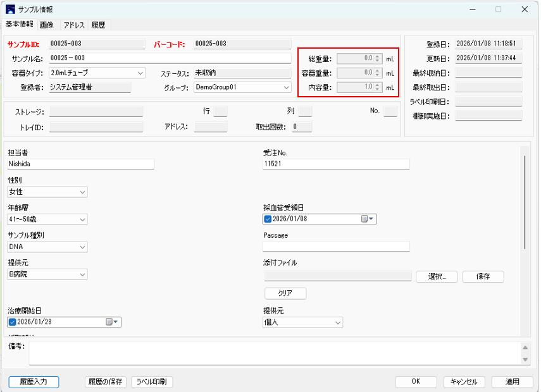
Task: Click the 選択... file button
Action: 437,276
